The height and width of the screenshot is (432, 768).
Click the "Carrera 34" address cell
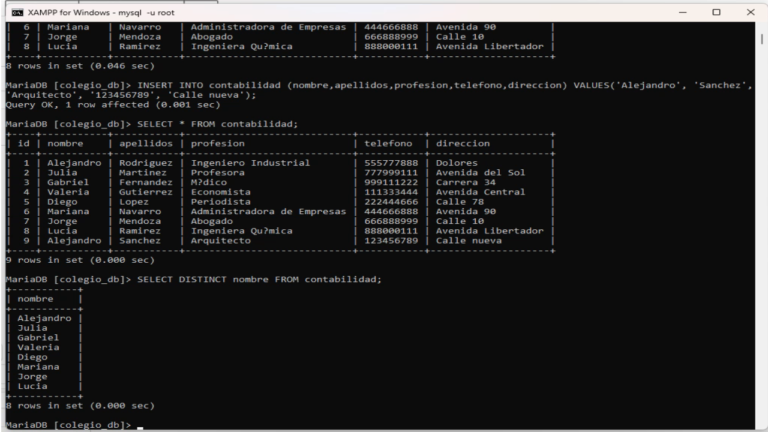click(x=465, y=182)
